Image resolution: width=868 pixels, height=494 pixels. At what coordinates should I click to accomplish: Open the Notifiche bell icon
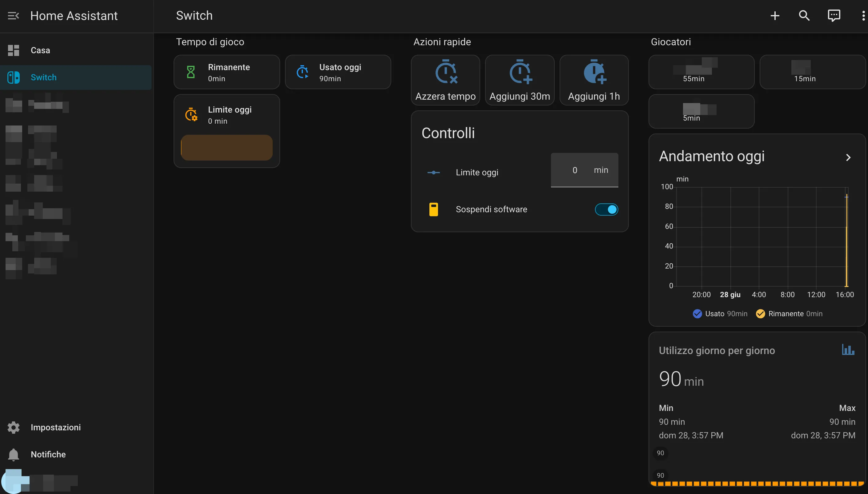[x=14, y=455]
